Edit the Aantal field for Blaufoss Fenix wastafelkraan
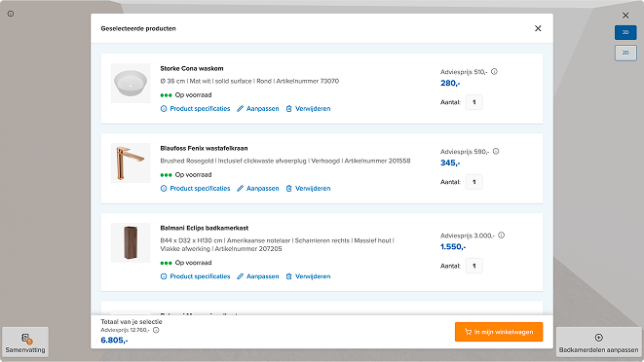 coord(474,182)
